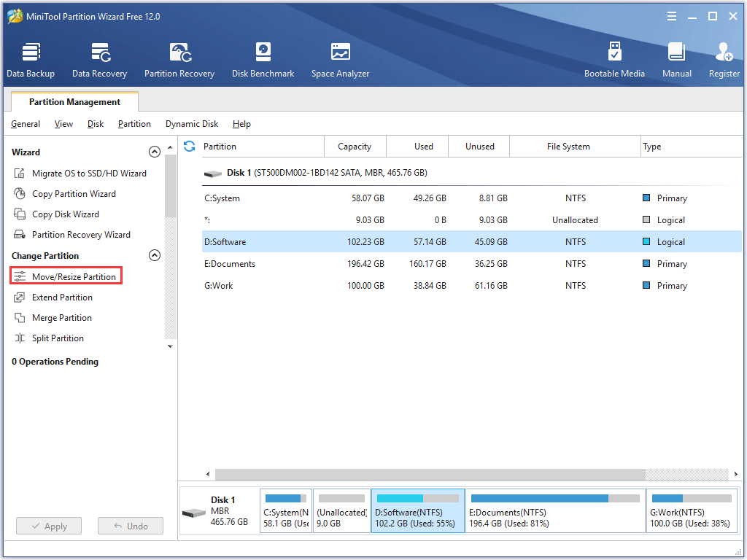
Task: Click G:Work block in disk map
Action: pos(692,510)
